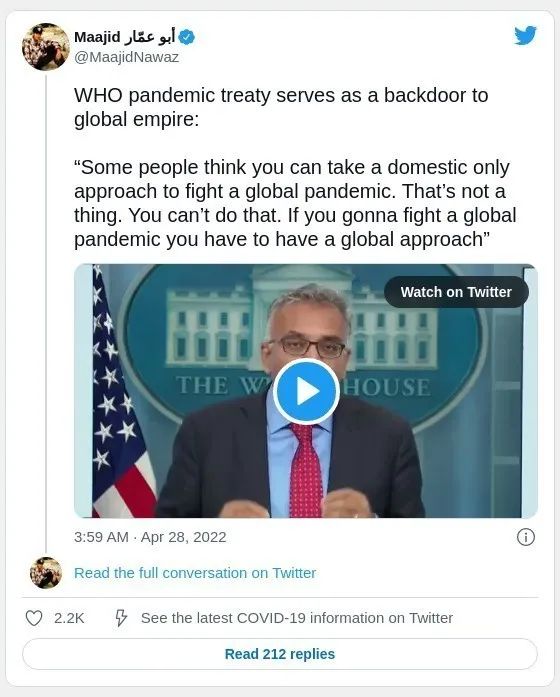Image resolution: width=560 pixels, height=697 pixels.
Task: Click Watch on Twitter button
Action: pos(456,292)
